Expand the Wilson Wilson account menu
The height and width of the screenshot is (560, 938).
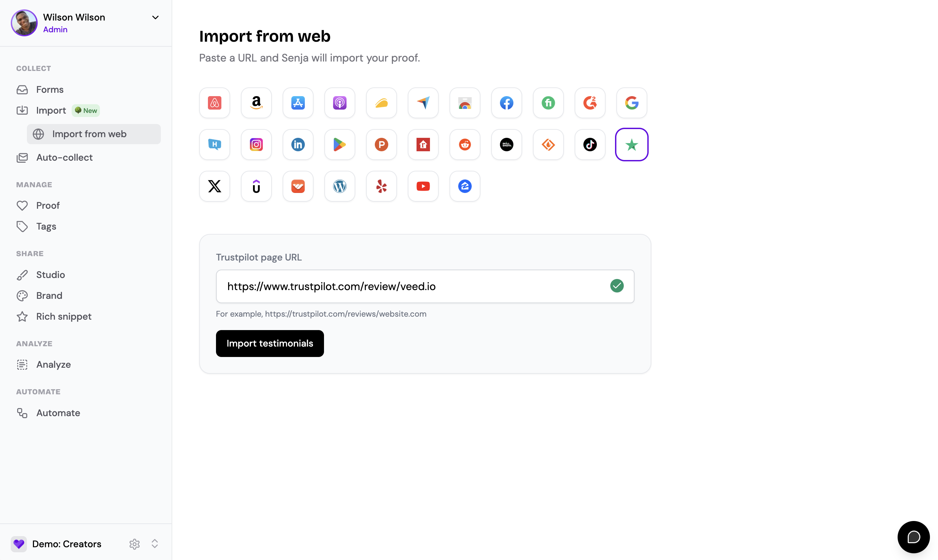point(155,17)
